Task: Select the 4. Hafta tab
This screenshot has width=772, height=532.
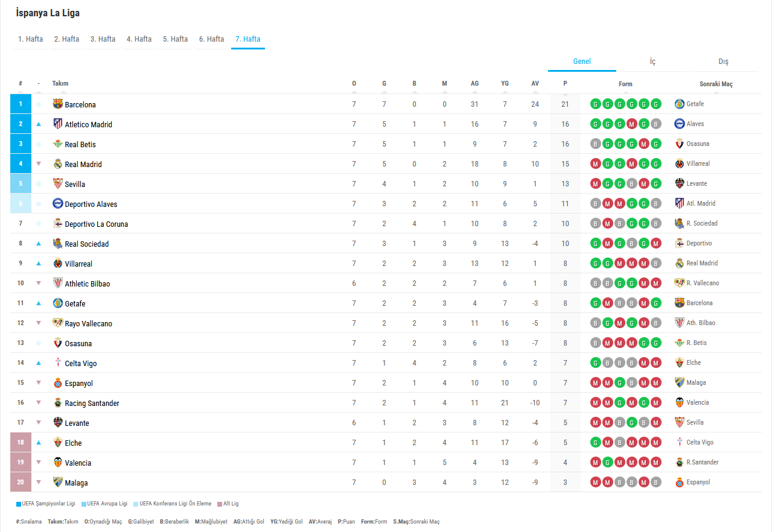Action: (139, 39)
